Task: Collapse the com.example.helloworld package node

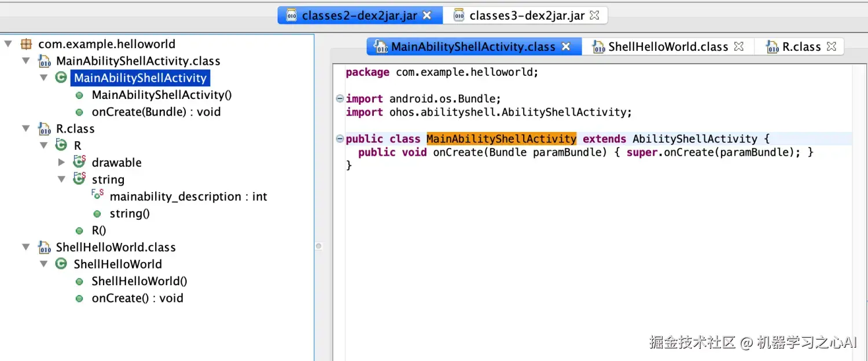Action: (8, 44)
